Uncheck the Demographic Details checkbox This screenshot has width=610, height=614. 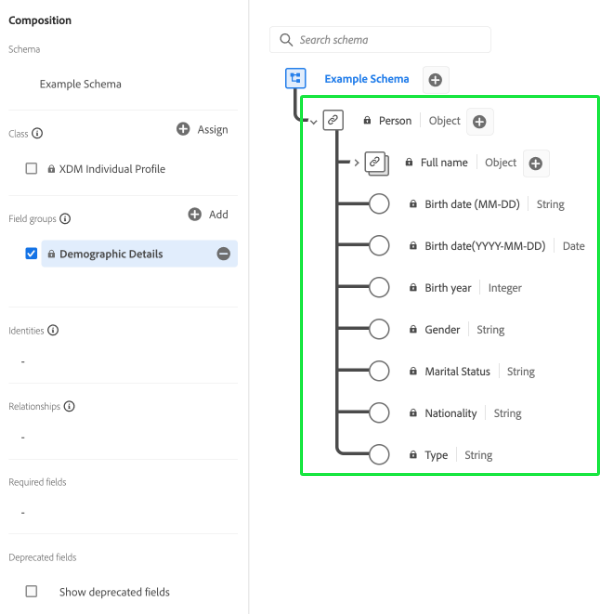31,254
